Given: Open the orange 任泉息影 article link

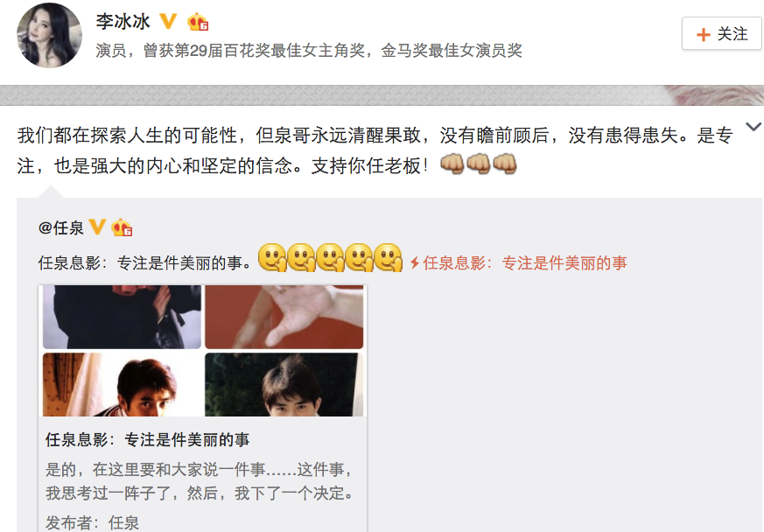Looking at the screenshot, I should click(x=525, y=263).
